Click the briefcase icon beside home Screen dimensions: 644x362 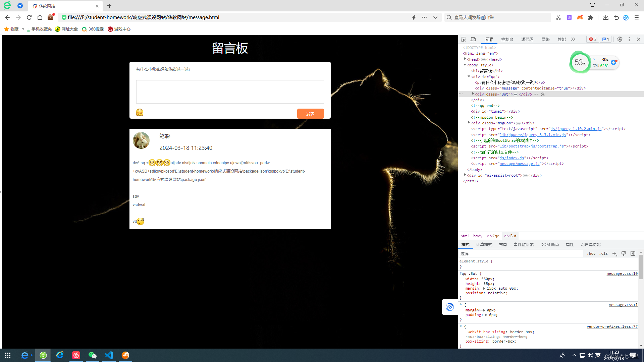(51, 17)
